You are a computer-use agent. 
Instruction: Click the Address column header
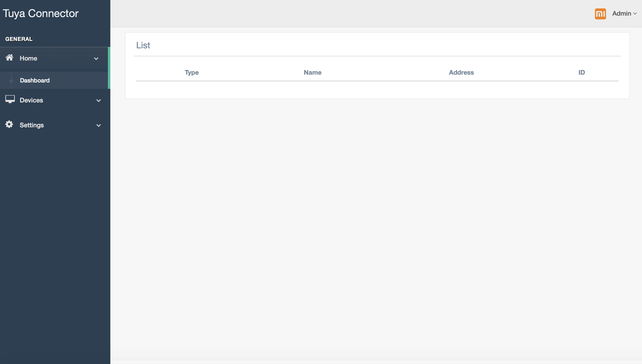[x=461, y=72]
